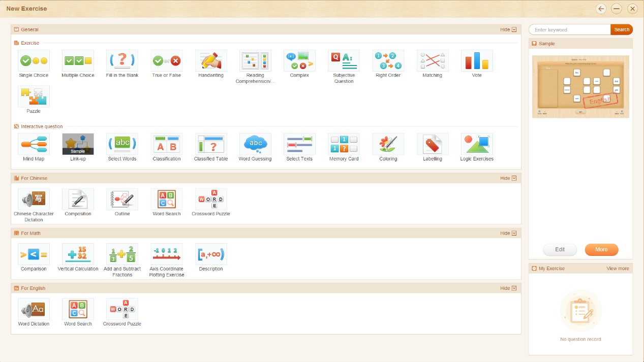Select the Link-up interactive question
Image resolution: width=644 pixels, height=362 pixels.
(x=78, y=144)
